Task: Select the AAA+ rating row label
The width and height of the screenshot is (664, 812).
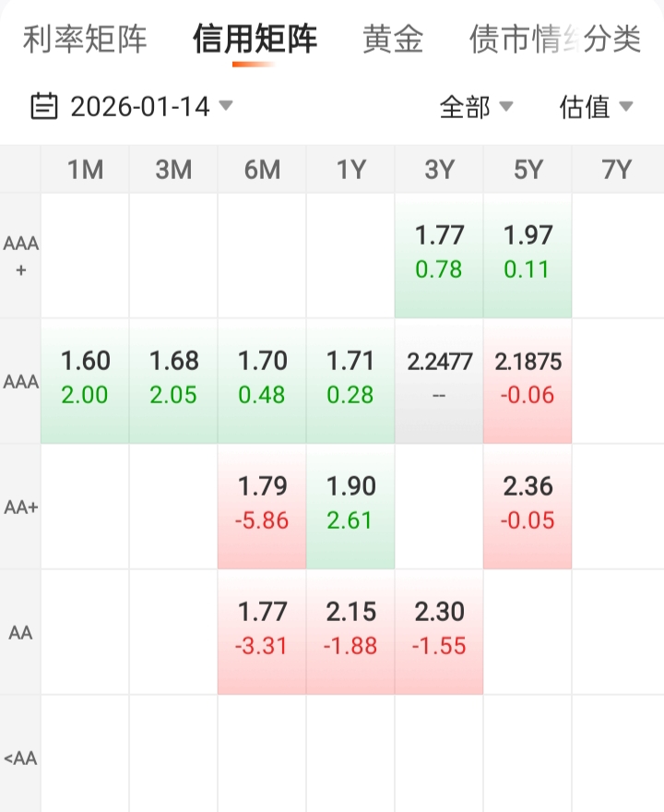Action: (20, 257)
